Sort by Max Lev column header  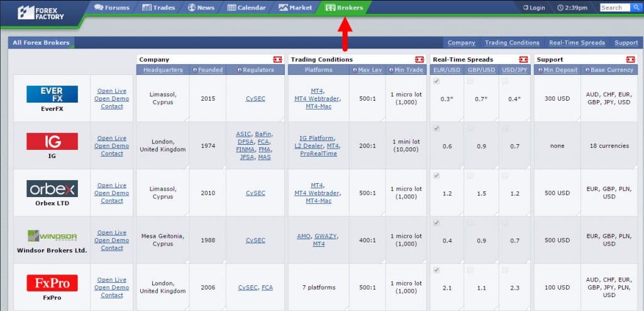pyautogui.click(x=367, y=70)
